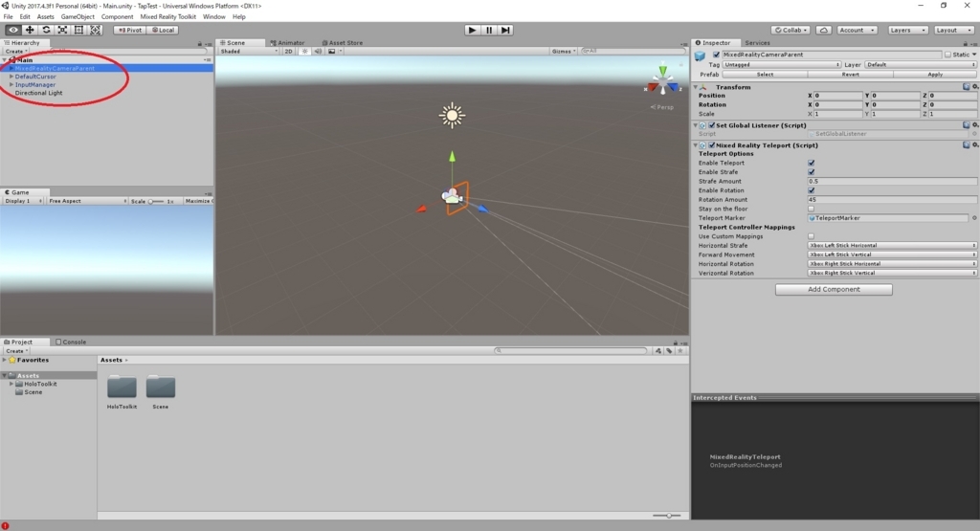Viewport: 980px width, 531px height.
Task: Click the Teleport Marker object picker circle
Action: coord(973,218)
